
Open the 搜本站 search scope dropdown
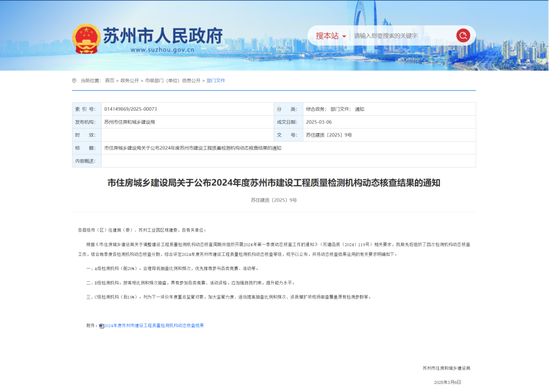click(331, 36)
